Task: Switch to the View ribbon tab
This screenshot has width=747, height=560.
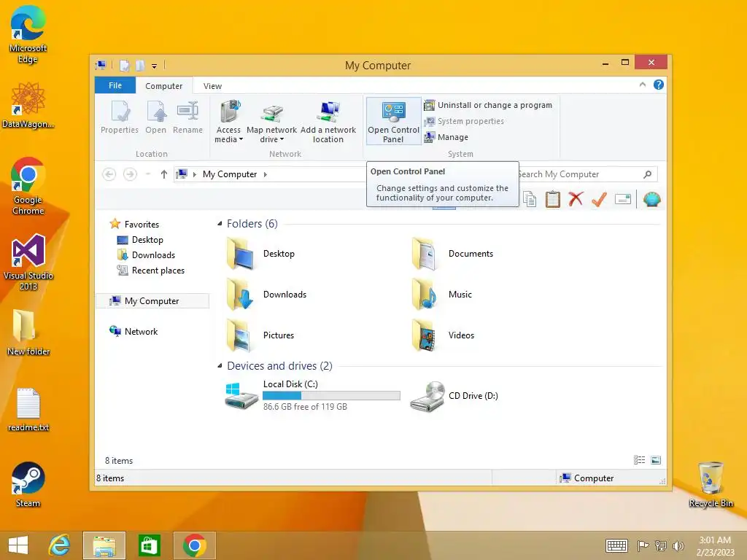Action: tap(212, 86)
